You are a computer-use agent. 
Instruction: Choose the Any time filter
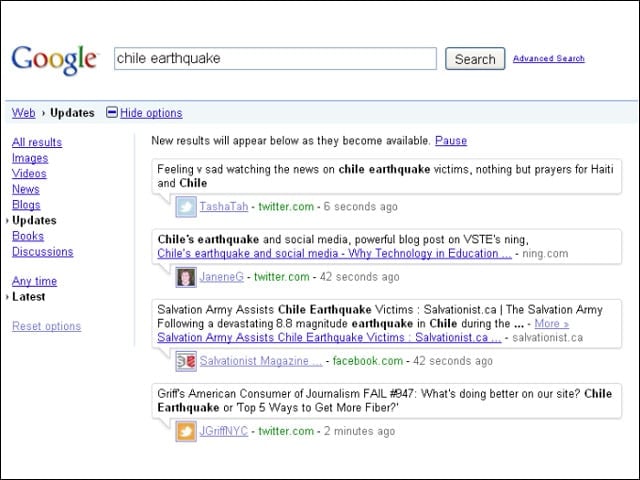(x=34, y=281)
